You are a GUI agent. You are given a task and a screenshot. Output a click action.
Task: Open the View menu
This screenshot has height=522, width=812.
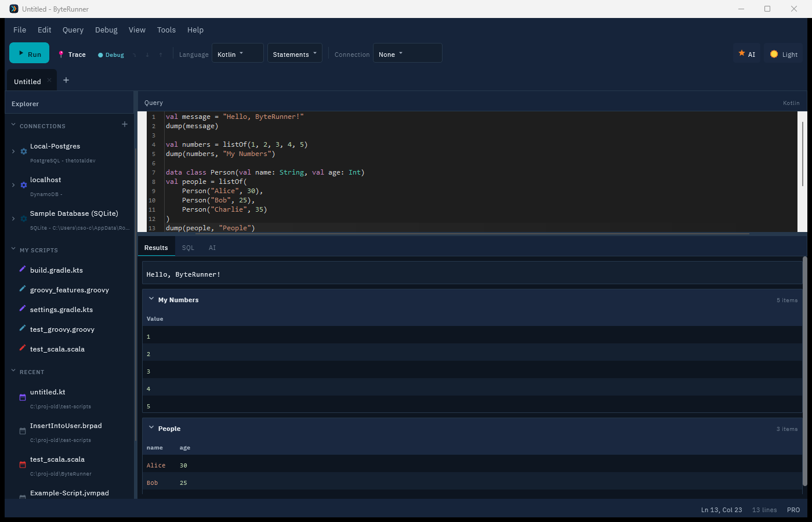tap(137, 30)
